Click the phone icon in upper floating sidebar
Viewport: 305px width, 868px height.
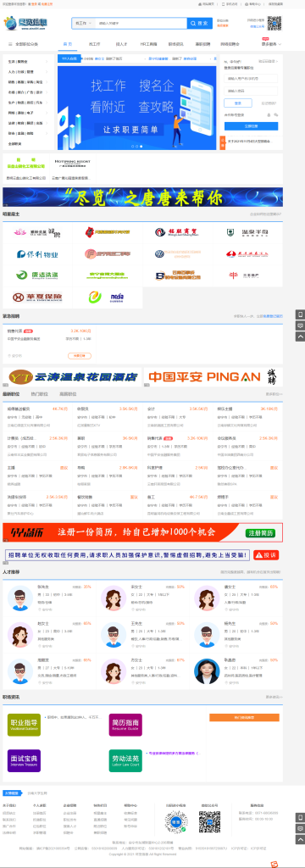tap(300, 314)
